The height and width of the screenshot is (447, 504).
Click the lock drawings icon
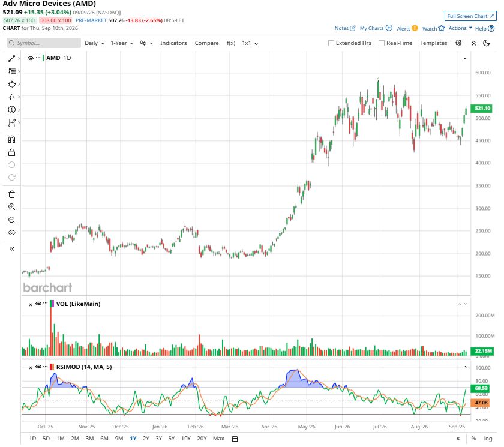point(11,152)
